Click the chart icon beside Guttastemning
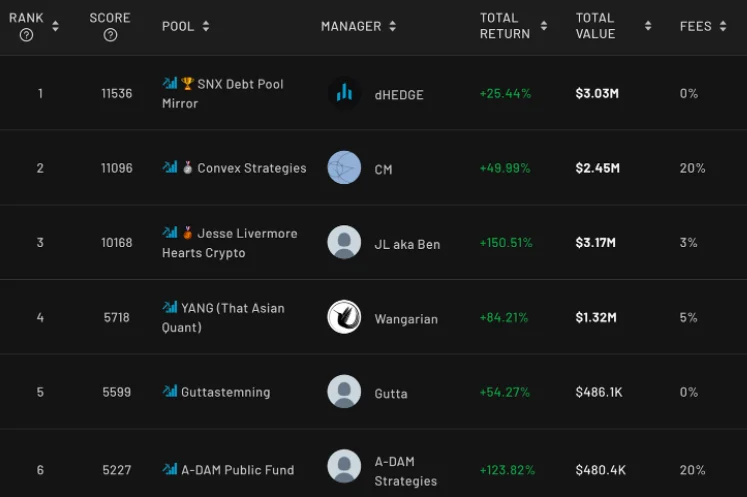This screenshot has height=497, width=747. [x=170, y=391]
